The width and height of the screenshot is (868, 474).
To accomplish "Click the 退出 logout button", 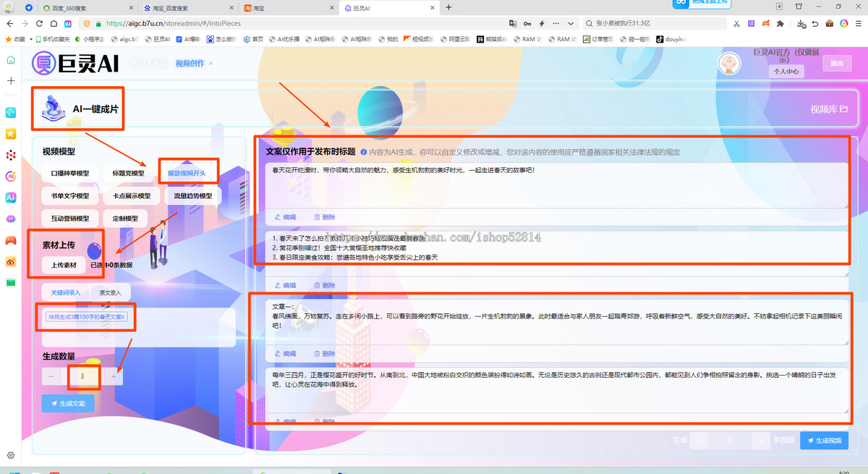I will (x=837, y=63).
